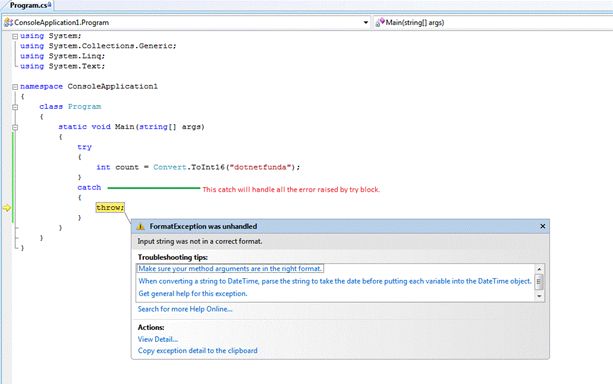Collapse the using directives region

click(15, 36)
